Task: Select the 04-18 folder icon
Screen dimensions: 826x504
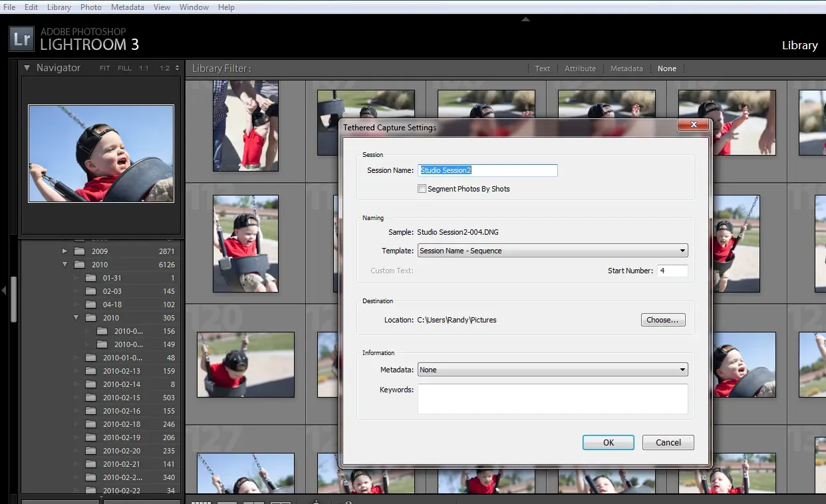Action: 91,305
